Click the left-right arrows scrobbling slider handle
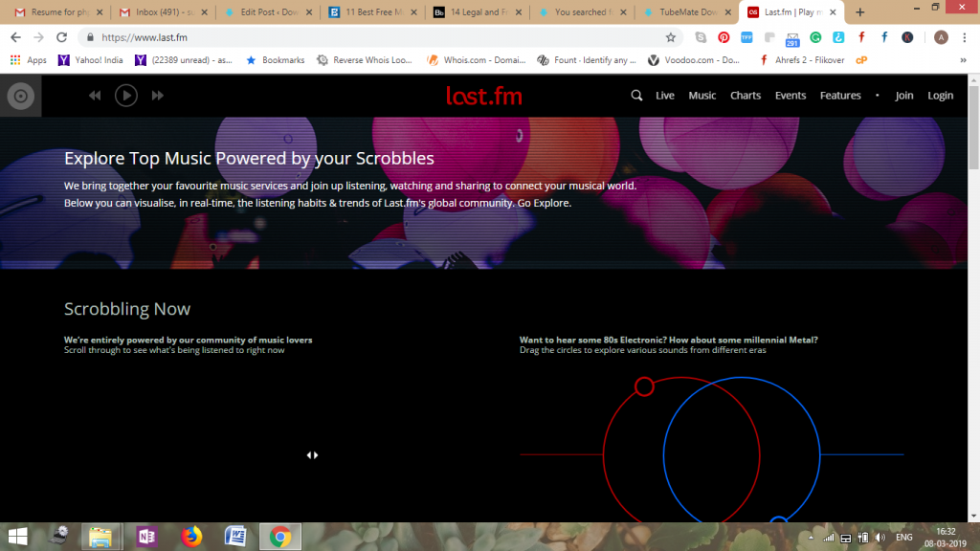Screen dimensions: 980x551 (x=313, y=455)
